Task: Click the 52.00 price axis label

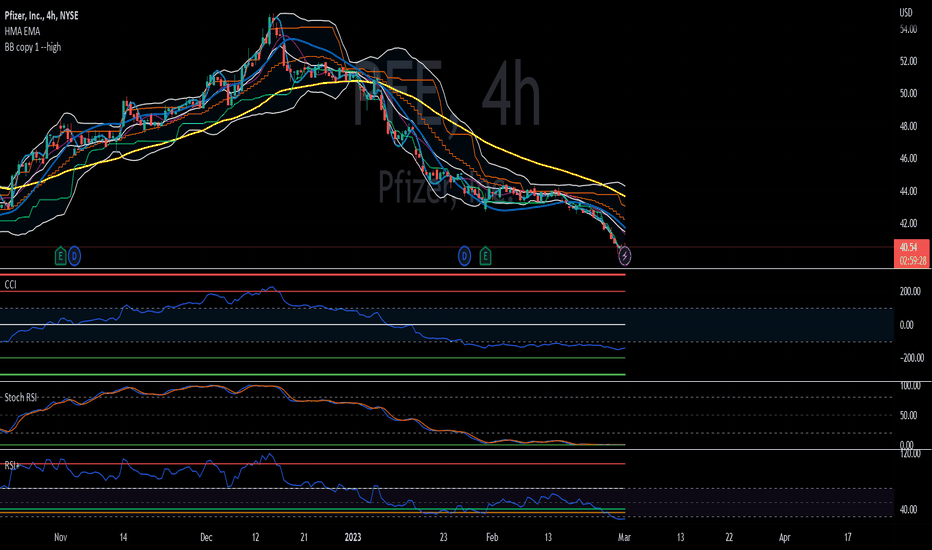Action: (908, 61)
